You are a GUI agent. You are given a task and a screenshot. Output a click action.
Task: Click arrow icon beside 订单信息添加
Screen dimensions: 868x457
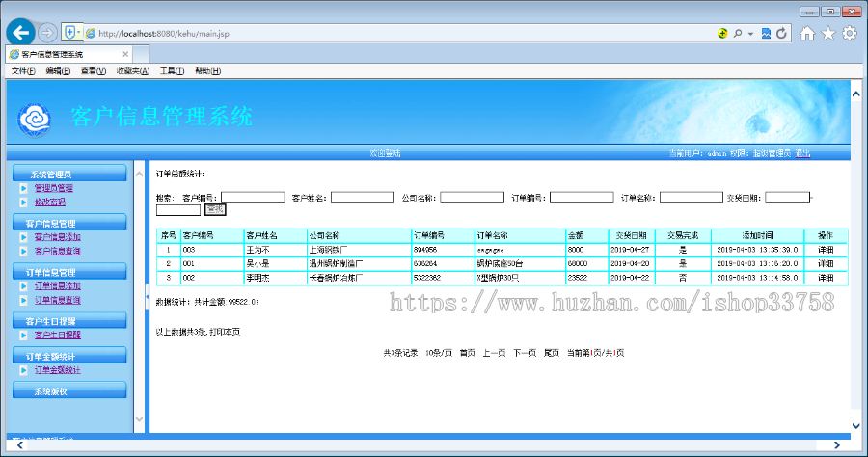coord(23,286)
